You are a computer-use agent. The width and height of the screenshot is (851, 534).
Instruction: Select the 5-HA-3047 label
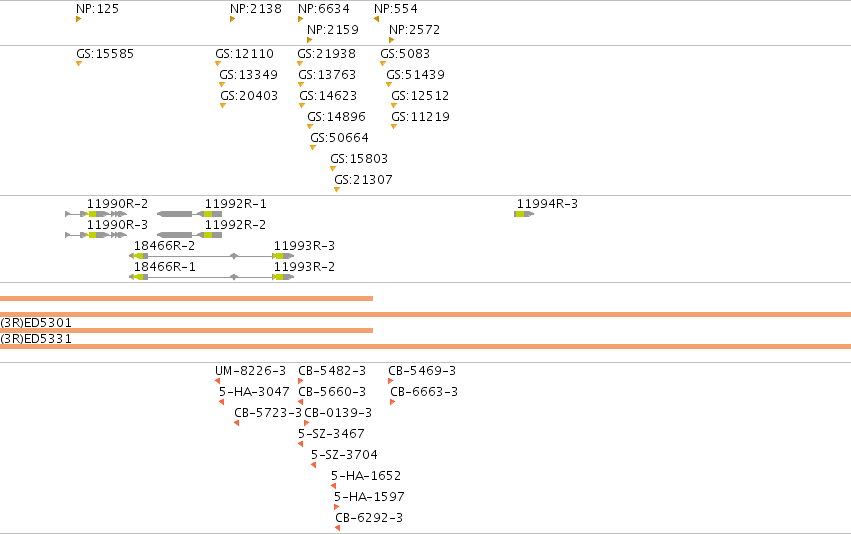click(x=254, y=392)
